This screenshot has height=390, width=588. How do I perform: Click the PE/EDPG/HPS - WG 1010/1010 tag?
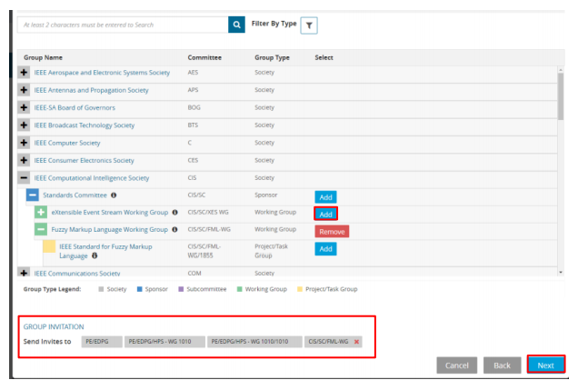coord(254,342)
